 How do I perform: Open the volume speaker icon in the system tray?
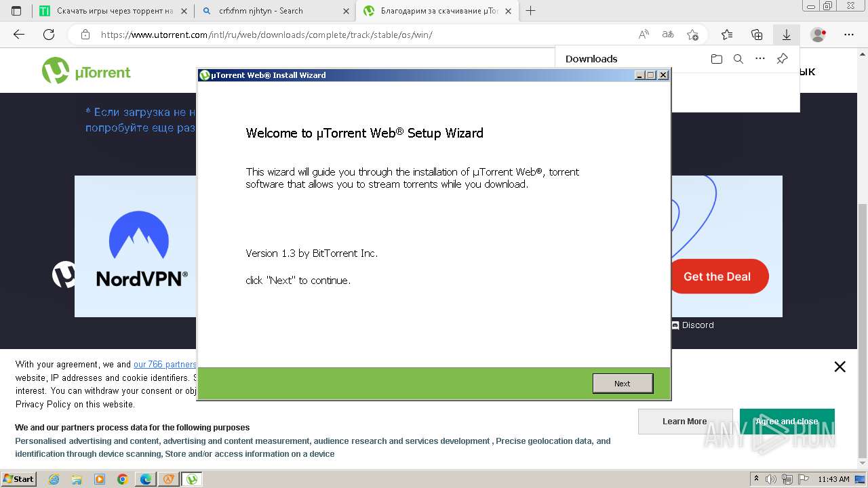(770, 479)
